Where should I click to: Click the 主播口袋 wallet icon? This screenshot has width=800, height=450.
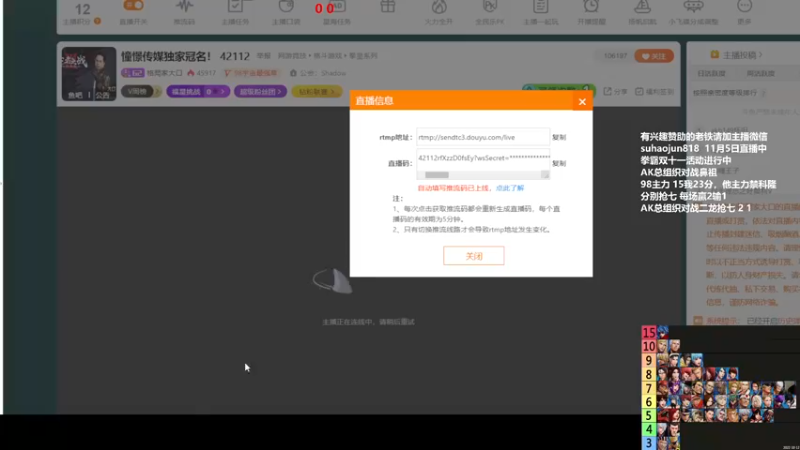pyautogui.click(x=286, y=7)
